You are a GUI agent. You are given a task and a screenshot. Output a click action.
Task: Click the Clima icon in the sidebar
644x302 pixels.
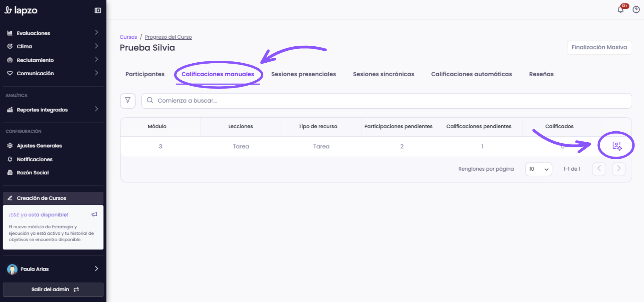pyautogui.click(x=10, y=46)
